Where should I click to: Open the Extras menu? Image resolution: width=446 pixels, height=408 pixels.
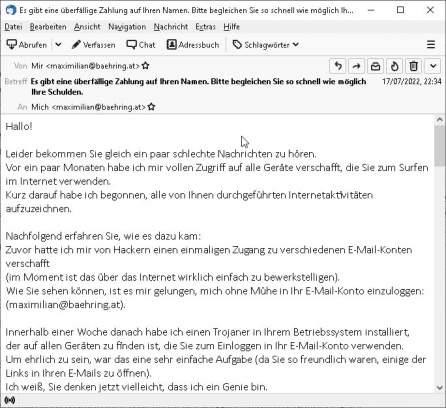[205, 27]
